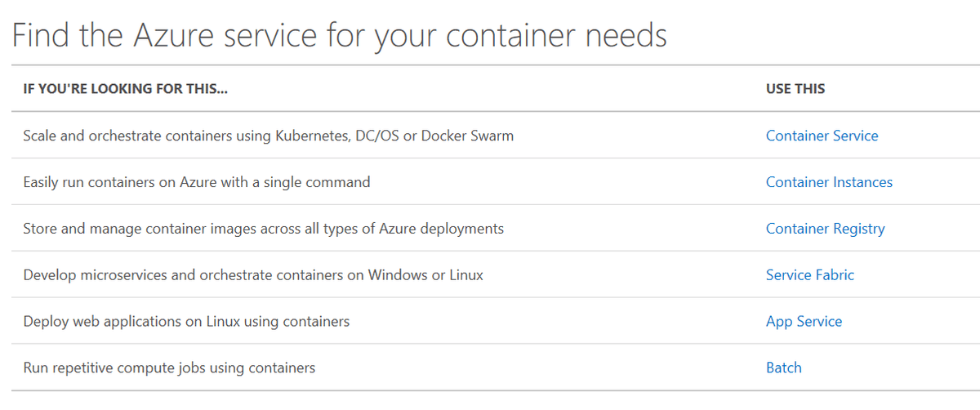
Task: Go to the Container Registry link
Action: [x=825, y=229]
